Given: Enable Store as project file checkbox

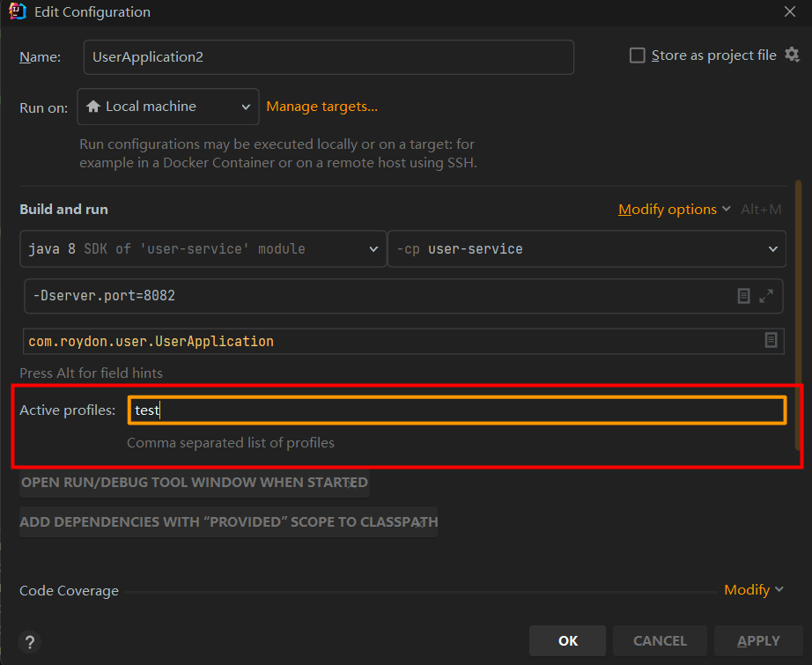Looking at the screenshot, I should 638,55.
